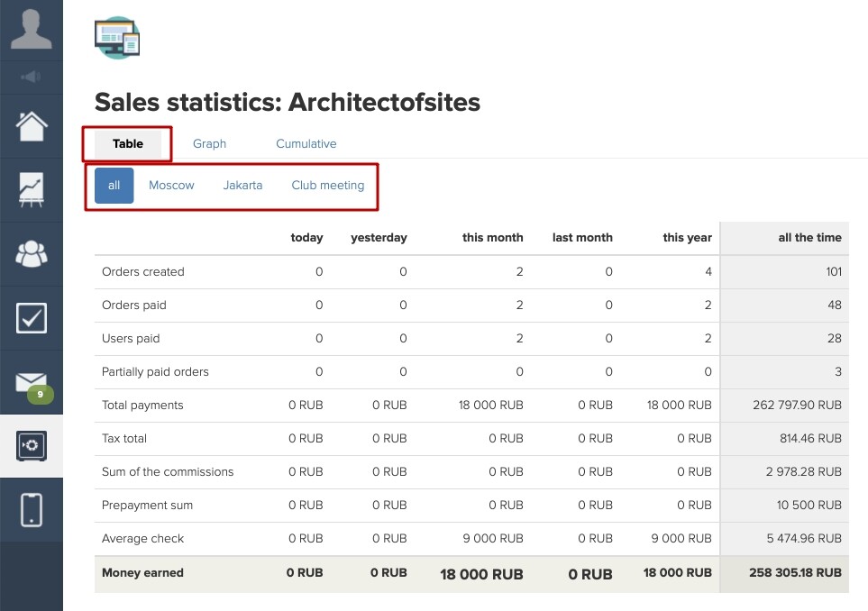Open the mobile phone sidebar icon

pos(32,510)
